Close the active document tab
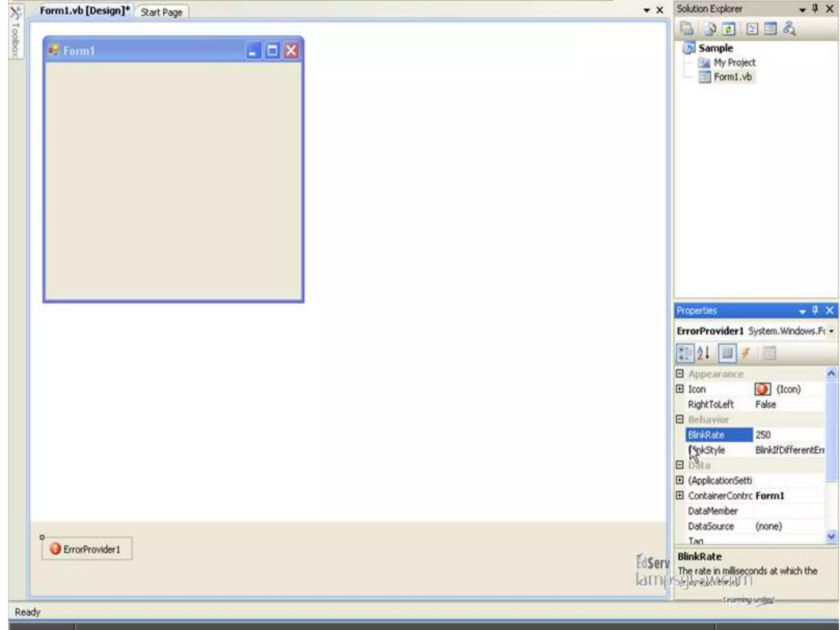The height and width of the screenshot is (630, 840). pos(660,10)
